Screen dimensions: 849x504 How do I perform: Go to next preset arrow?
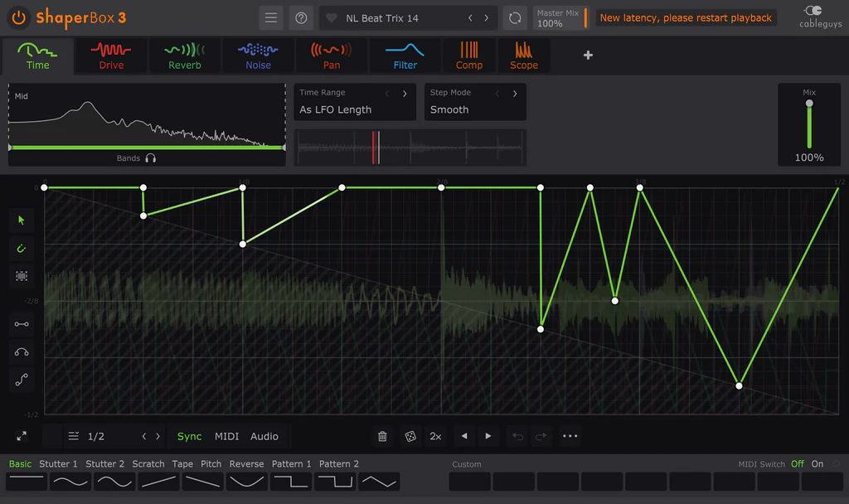(486, 18)
